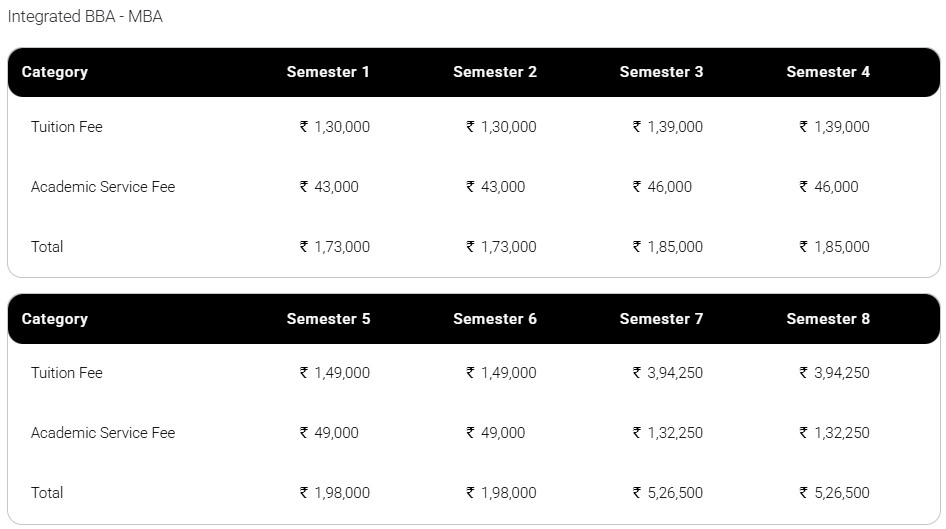
Task: Click the Integrated BBA - MBA heading
Action: (x=85, y=17)
